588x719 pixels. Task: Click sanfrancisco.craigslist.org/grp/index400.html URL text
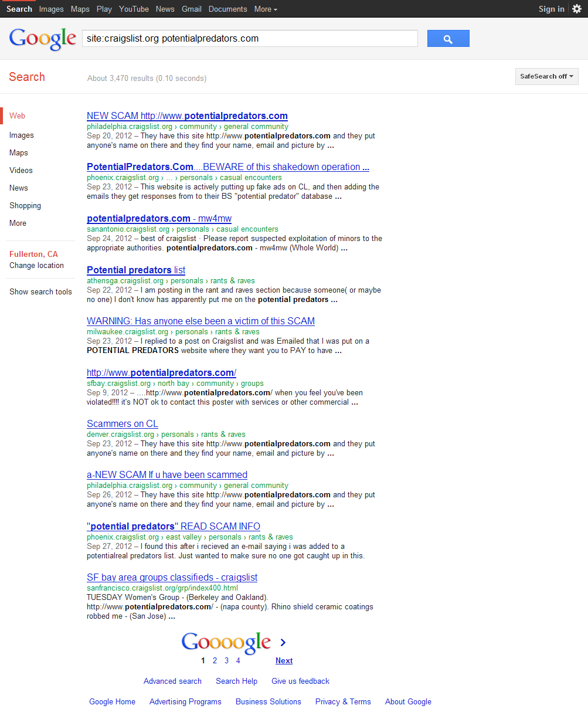click(162, 588)
